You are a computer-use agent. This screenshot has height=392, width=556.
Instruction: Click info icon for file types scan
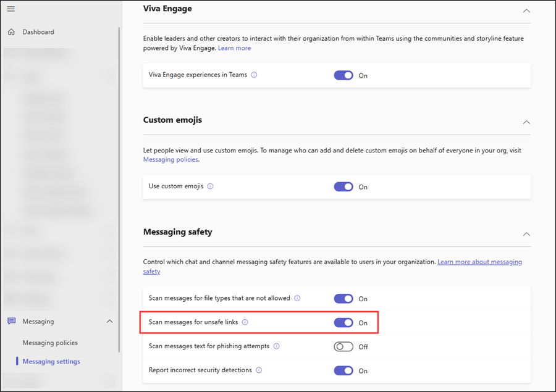[x=297, y=298]
